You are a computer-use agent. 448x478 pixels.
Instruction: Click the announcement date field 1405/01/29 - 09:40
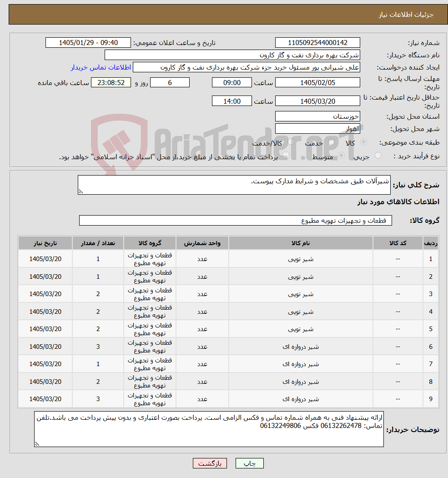tap(88, 43)
